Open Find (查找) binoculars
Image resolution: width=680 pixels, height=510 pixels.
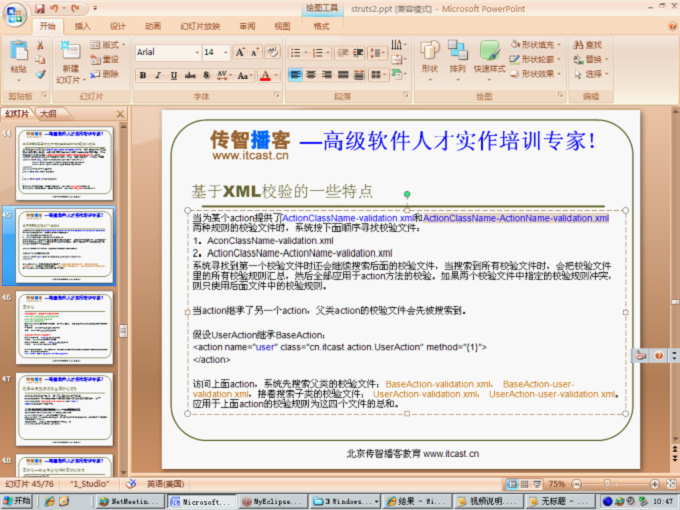click(x=587, y=45)
